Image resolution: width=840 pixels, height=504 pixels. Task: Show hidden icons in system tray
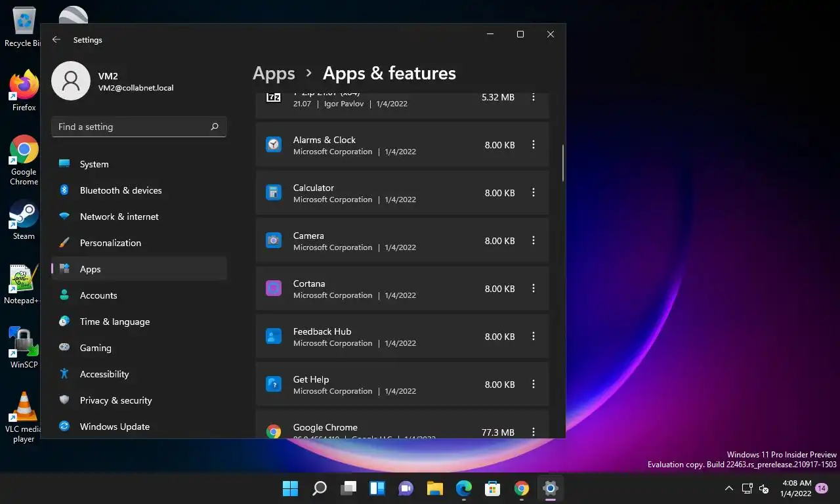click(729, 488)
